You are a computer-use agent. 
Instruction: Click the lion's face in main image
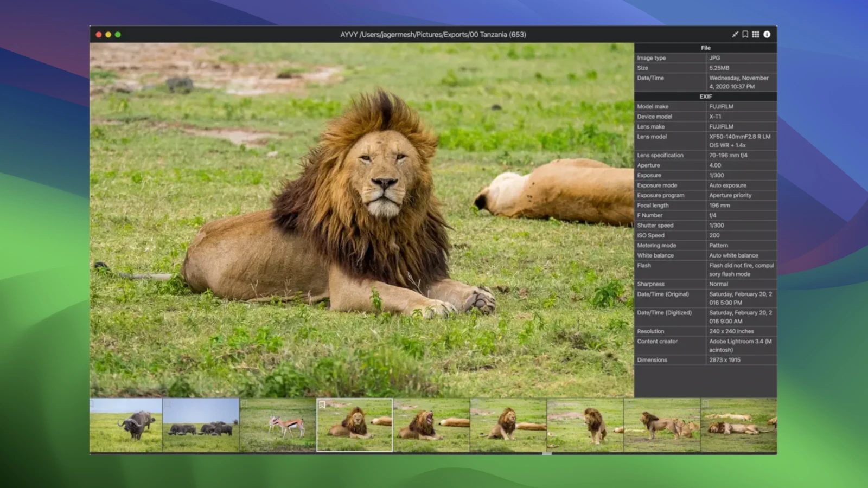[x=384, y=174]
